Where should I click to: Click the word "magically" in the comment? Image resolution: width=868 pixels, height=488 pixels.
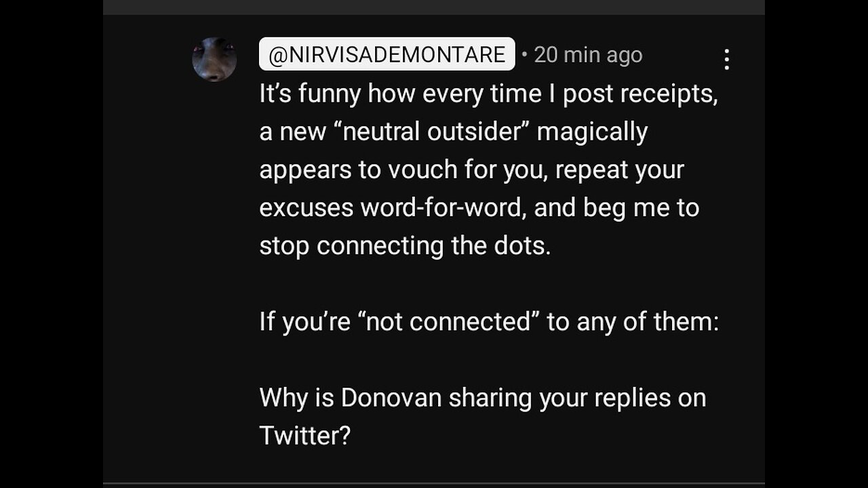[592, 131]
